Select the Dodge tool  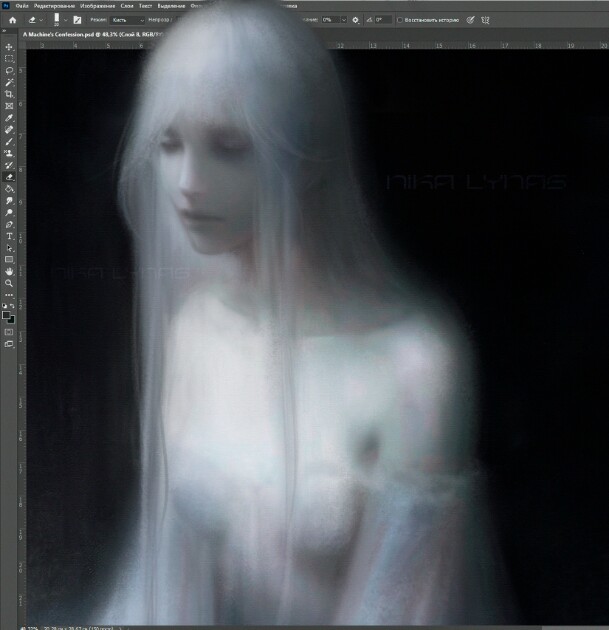click(x=9, y=213)
